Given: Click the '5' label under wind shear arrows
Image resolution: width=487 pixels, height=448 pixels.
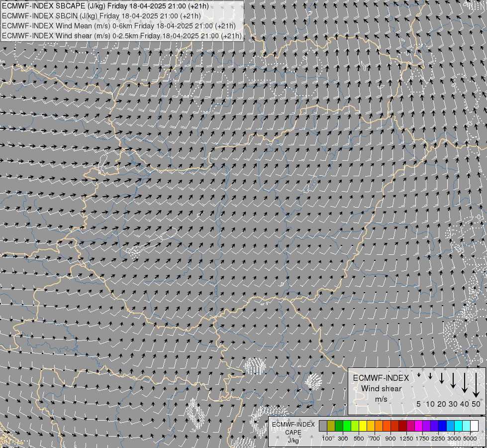Looking at the screenshot, I should [x=419, y=404].
